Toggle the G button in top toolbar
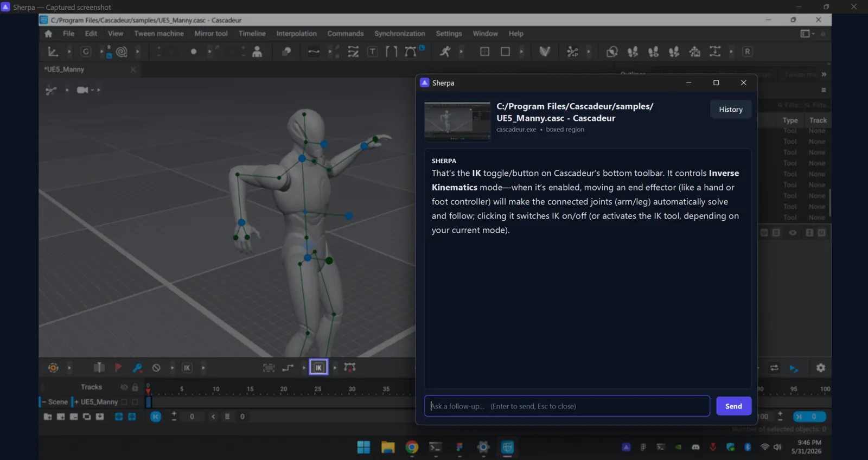 (x=86, y=52)
